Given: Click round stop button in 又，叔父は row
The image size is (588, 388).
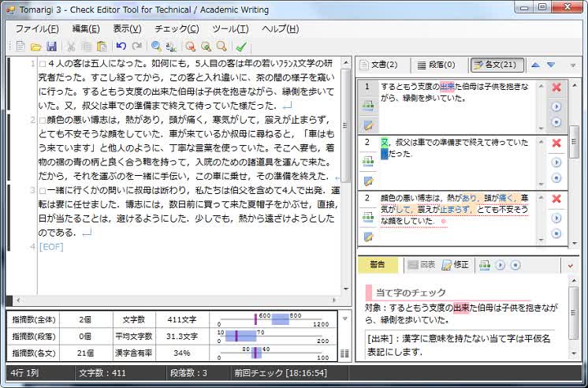Looking at the screenshot, I should [x=556, y=178].
